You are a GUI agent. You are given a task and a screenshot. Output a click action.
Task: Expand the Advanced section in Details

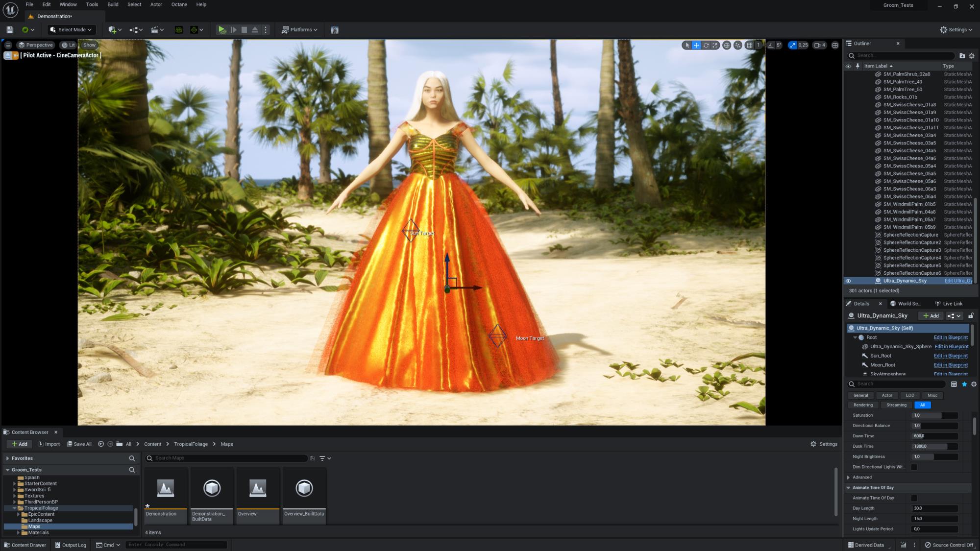coord(849,478)
